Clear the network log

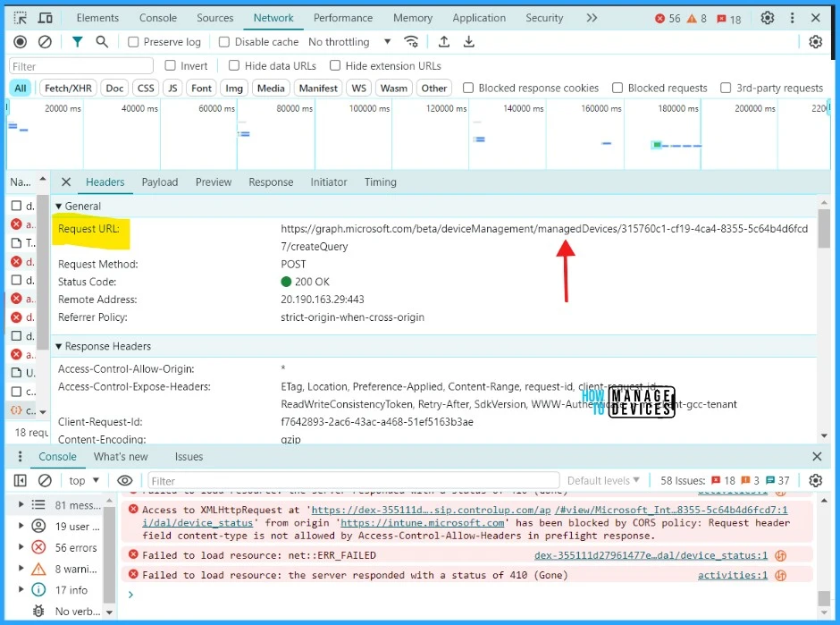coord(45,42)
